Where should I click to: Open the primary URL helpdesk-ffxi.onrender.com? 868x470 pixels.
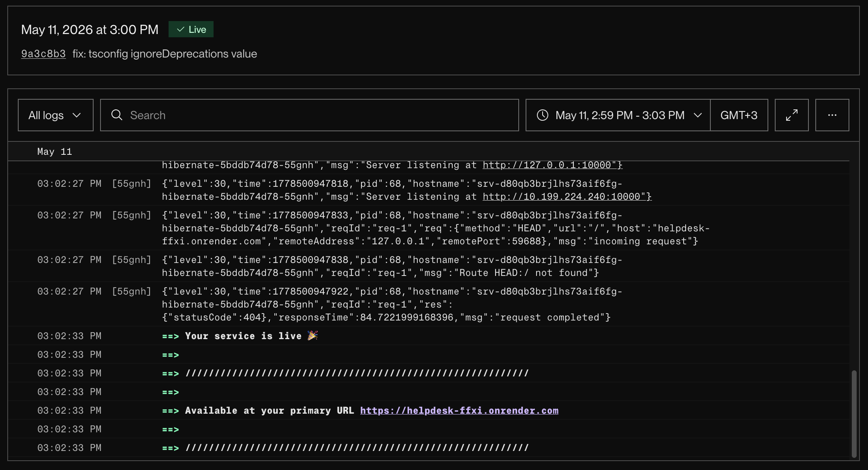point(459,410)
